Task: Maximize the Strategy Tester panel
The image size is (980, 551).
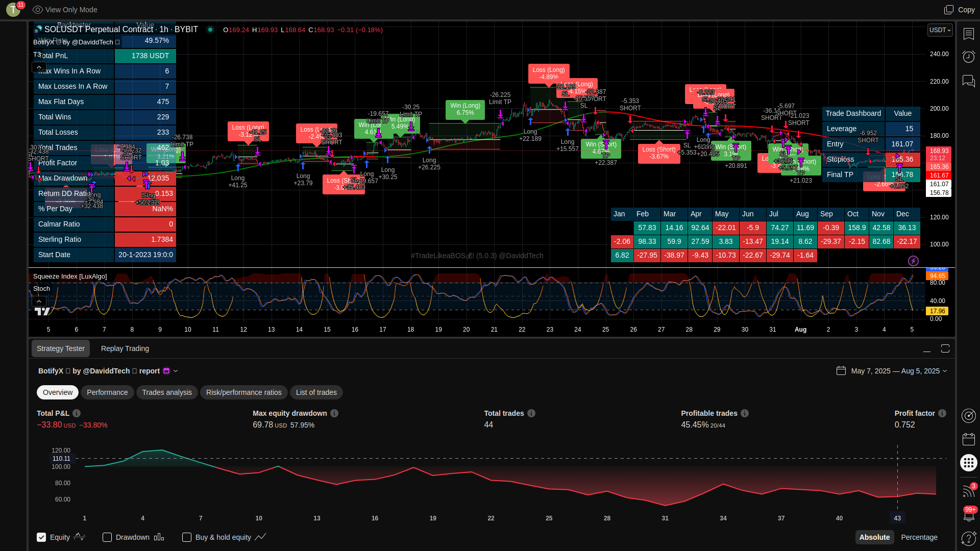Action: [x=945, y=348]
